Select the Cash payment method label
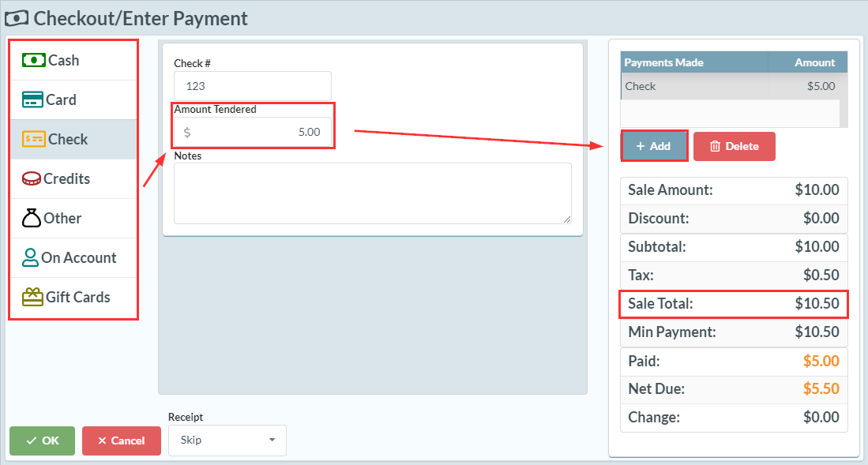 click(64, 60)
